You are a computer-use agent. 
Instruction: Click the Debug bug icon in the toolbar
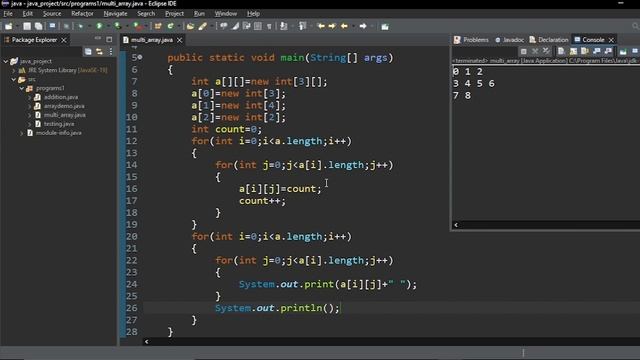[81, 26]
